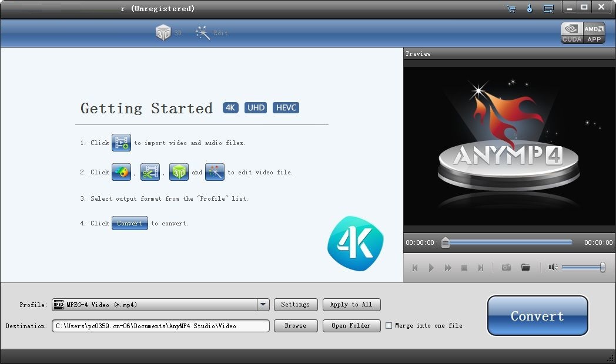Click the HEVC badge

tap(286, 107)
